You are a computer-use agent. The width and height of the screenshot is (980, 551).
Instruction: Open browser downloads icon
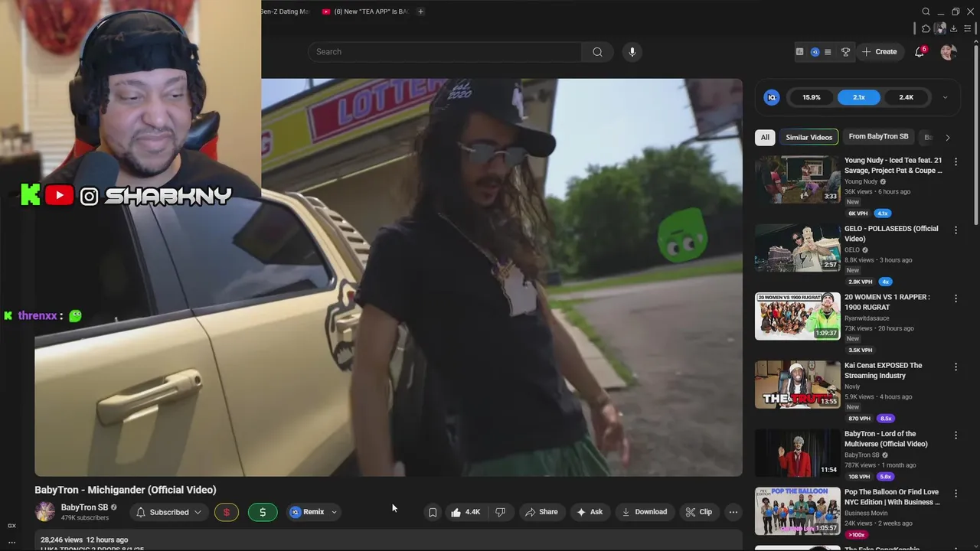953,29
